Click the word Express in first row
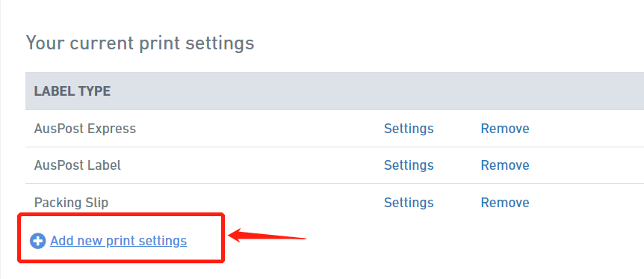The image size is (644, 279). [x=112, y=129]
